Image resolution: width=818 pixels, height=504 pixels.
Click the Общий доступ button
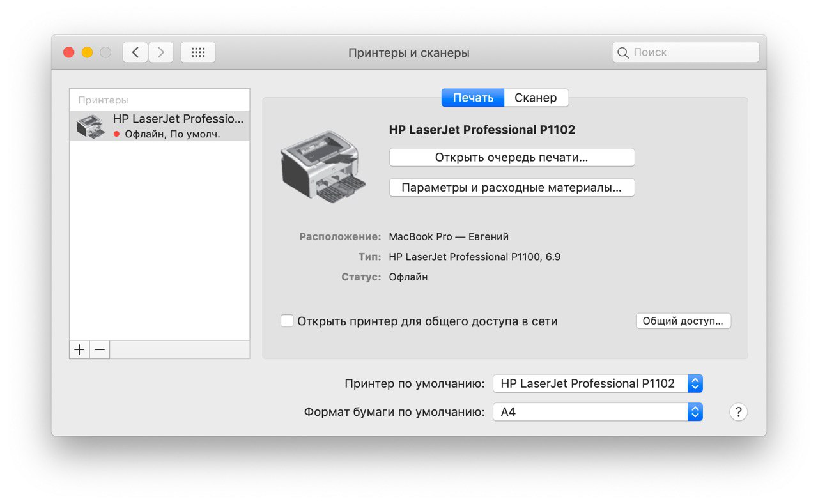683,321
